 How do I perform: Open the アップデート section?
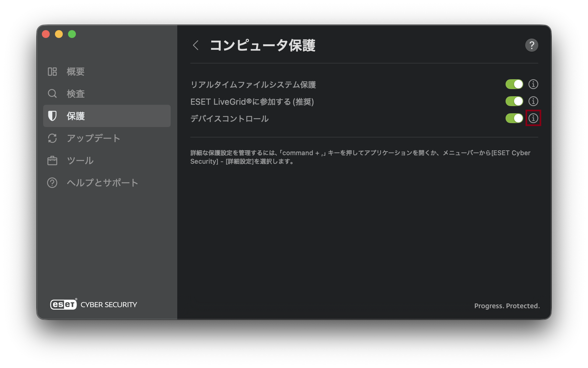tap(94, 138)
